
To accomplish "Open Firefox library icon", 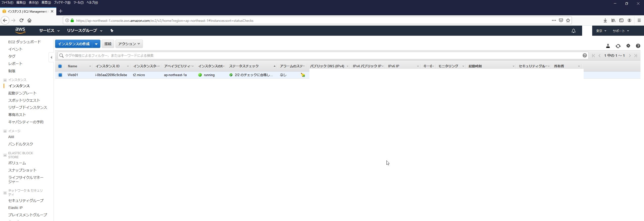I will pos(613,20).
